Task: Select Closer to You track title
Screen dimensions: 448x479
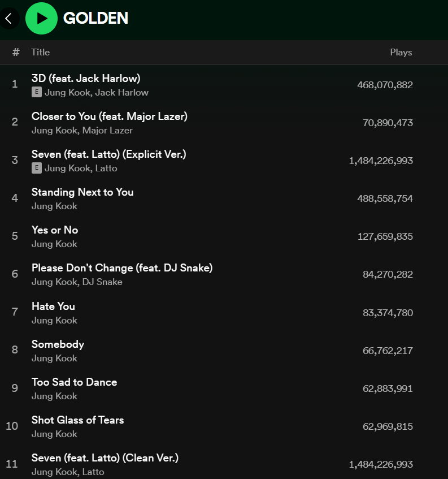Action: click(x=110, y=116)
